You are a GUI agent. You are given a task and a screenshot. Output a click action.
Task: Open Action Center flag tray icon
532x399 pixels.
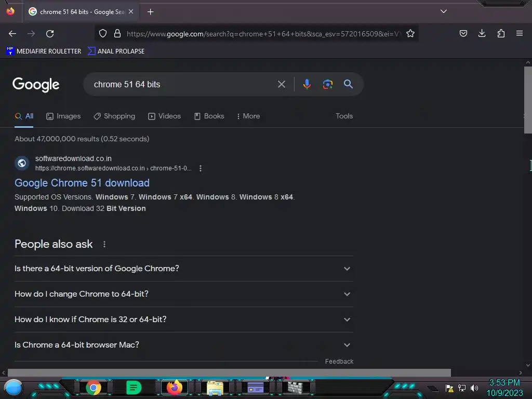(x=449, y=388)
